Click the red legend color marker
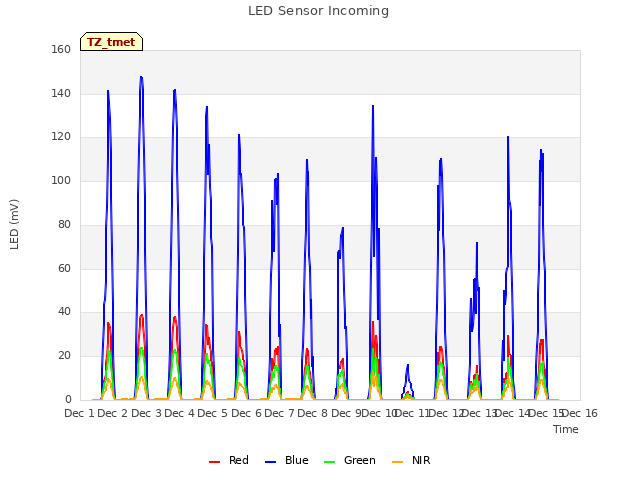640x480 pixels. [214, 462]
